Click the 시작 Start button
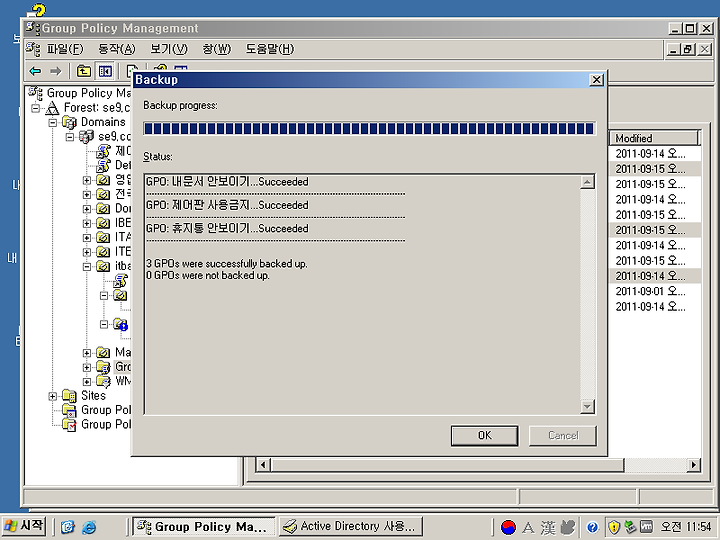Screen dimensions: 720x540 tap(24, 526)
